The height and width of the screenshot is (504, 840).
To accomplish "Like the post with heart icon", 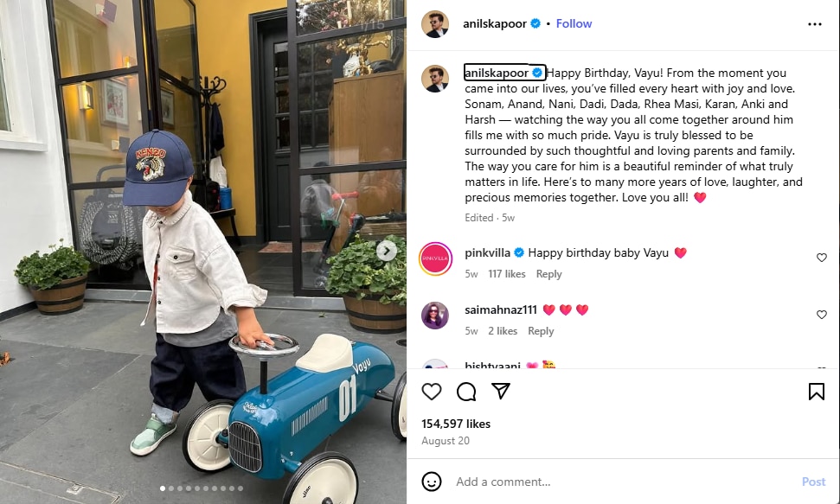I will pyautogui.click(x=432, y=392).
